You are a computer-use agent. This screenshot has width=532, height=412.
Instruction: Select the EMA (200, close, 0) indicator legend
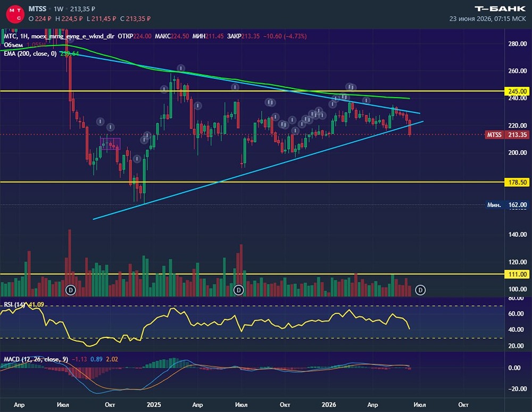30,54
